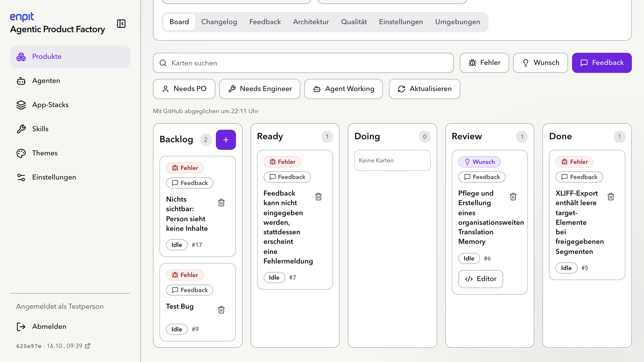
Task: Select the Board tab
Action: 179,22
